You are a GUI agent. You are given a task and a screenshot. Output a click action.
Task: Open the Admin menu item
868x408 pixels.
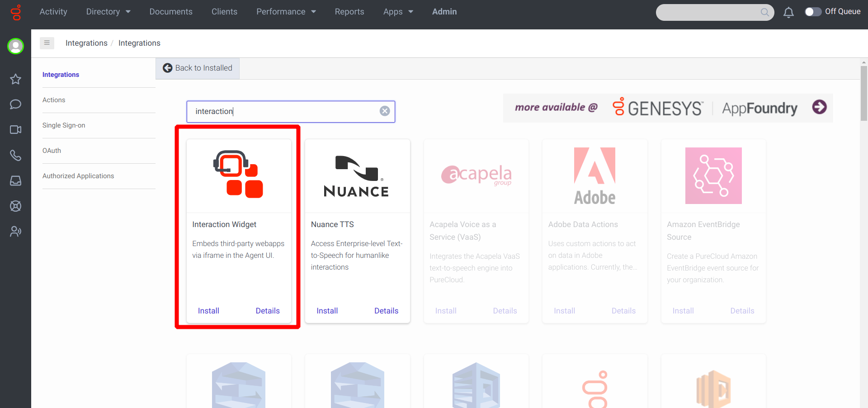444,12
